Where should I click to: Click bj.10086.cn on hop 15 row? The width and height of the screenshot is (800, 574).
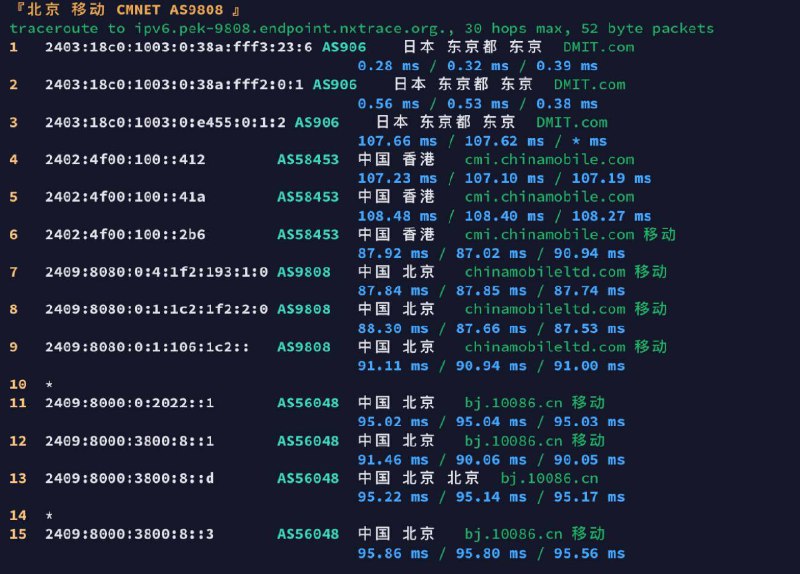click(x=513, y=534)
